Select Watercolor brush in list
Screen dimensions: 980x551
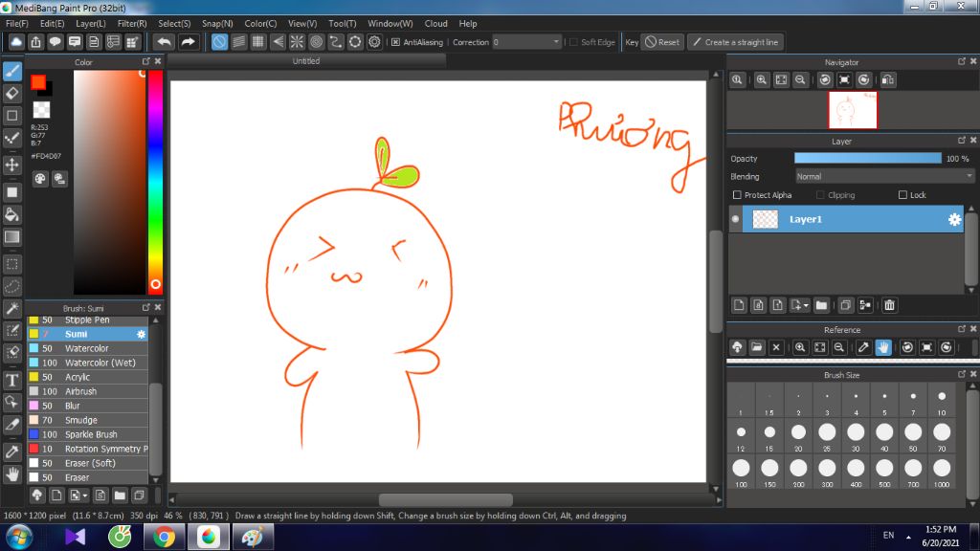pos(87,348)
